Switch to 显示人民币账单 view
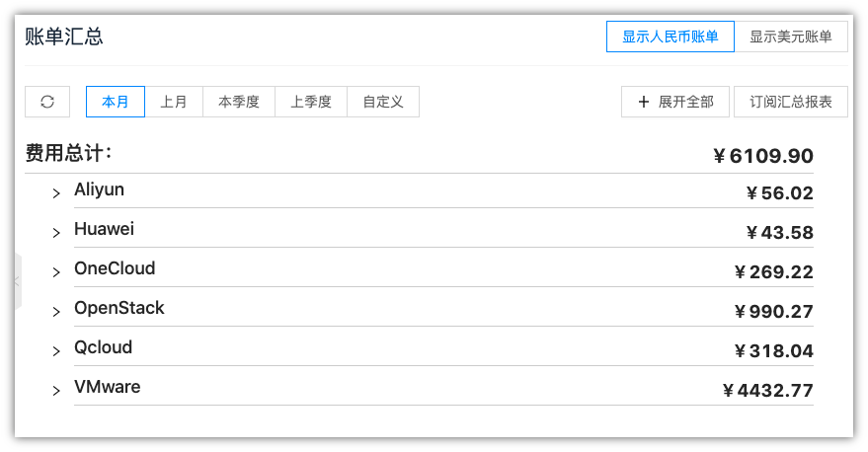Viewport: 868px width, 452px height. tap(670, 37)
